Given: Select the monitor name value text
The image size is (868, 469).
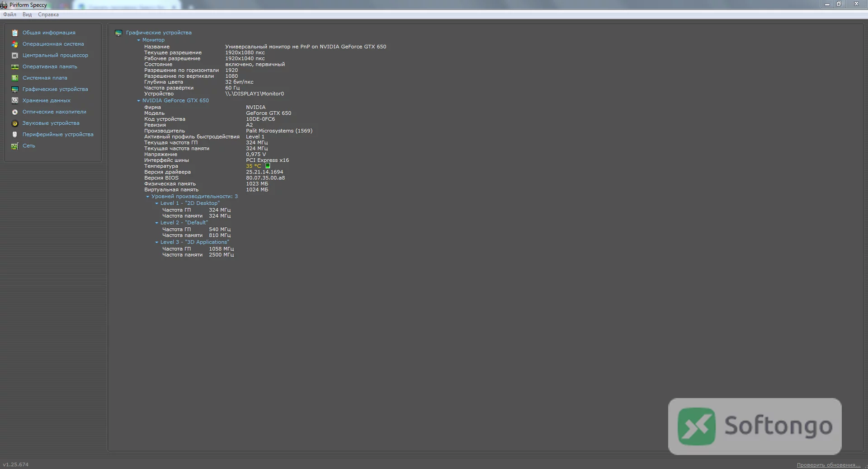Looking at the screenshot, I should 306,47.
